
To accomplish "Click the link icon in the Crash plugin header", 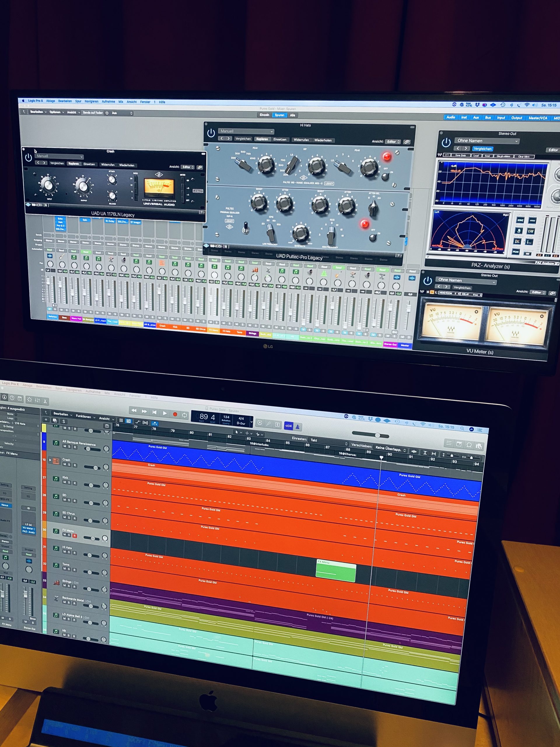I will [x=200, y=167].
